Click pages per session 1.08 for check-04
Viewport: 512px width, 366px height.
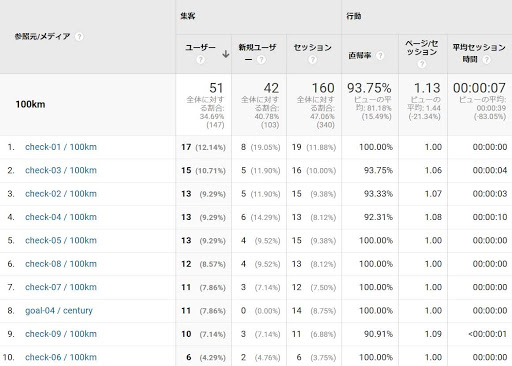pos(433,217)
